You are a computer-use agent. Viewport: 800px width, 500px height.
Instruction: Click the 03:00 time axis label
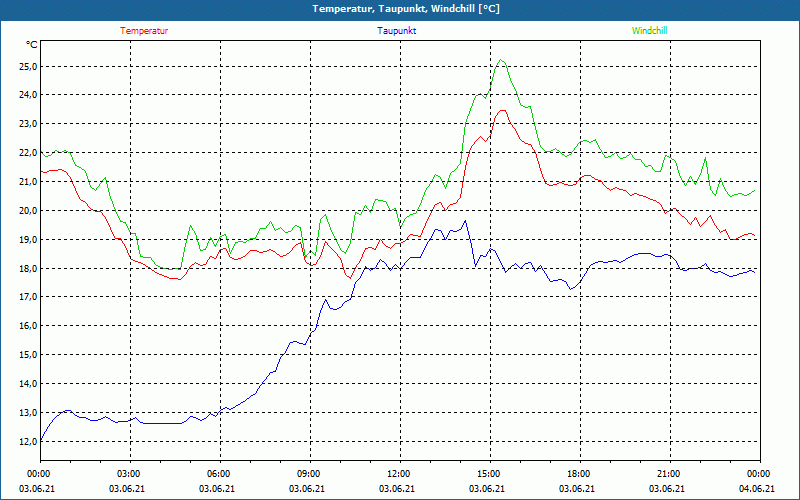click(129, 473)
